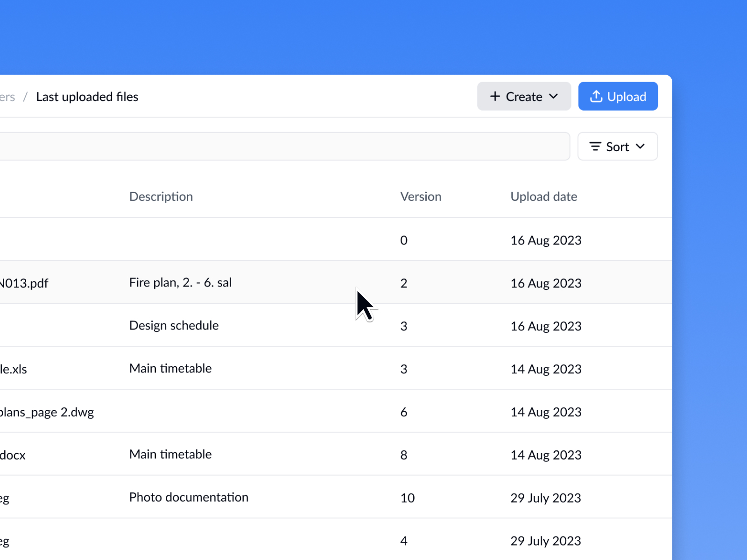Sort by the Version column header

coord(421,196)
